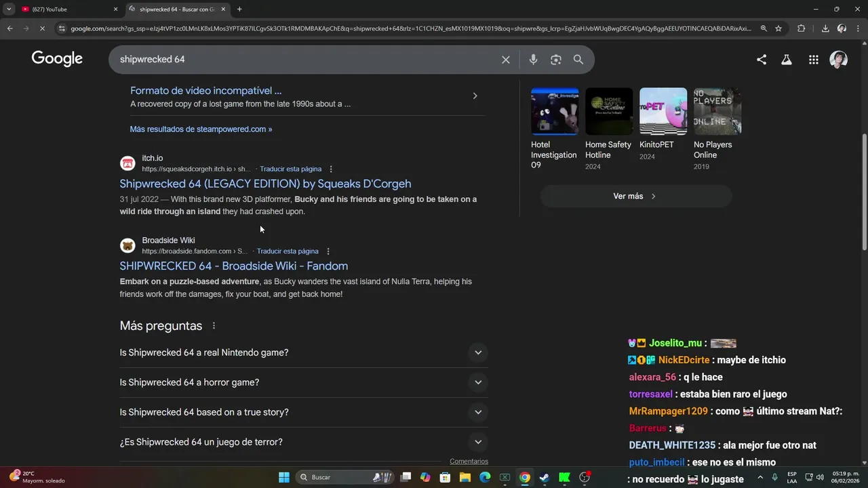The width and height of the screenshot is (868, 488).
Task: Open Search Labs flask icon
Action: tap(787, 60)
